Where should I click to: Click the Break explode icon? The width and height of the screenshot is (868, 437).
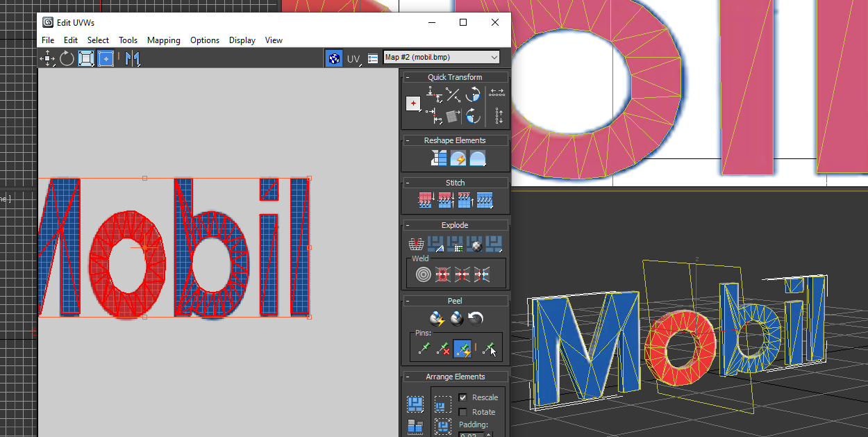click(416, 245)
